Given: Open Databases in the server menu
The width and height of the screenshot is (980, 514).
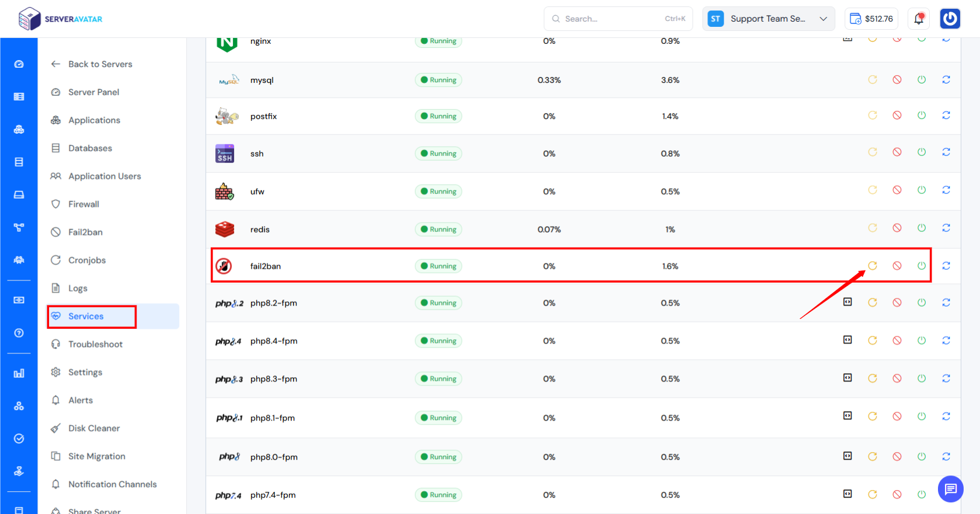Looking at the screenshot, I should [82, 148].
